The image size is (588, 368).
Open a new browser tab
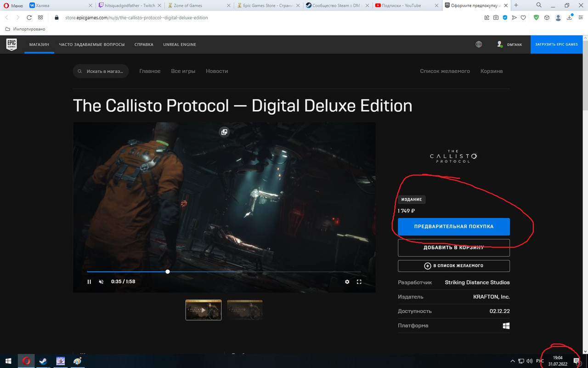click(x=516, y=6)
